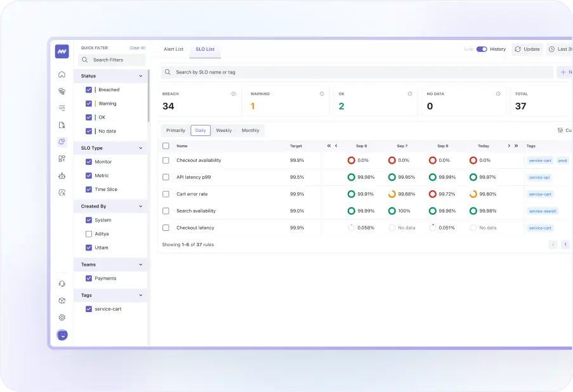Open the robot bot sidebar icon
The height and width of the screenshot is (392, 573).
[x=62, y=176]
